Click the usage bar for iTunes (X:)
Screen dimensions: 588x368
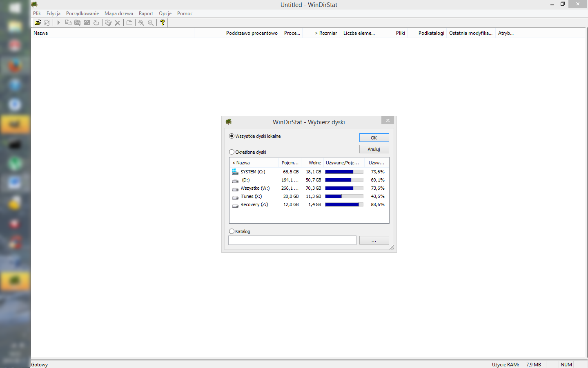344,196
